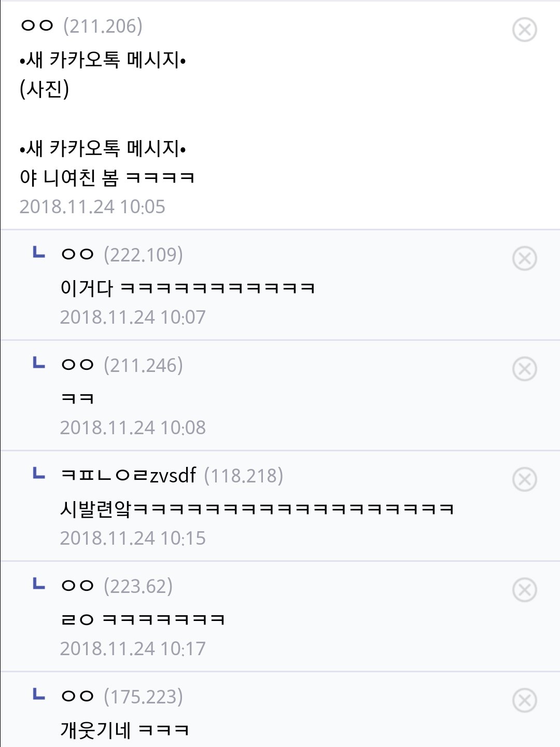560x747 pixels.
Task: Select the comment text 야 니여친 봄 ㅋㅋㅋㅋ
Action: click(107, 178)
